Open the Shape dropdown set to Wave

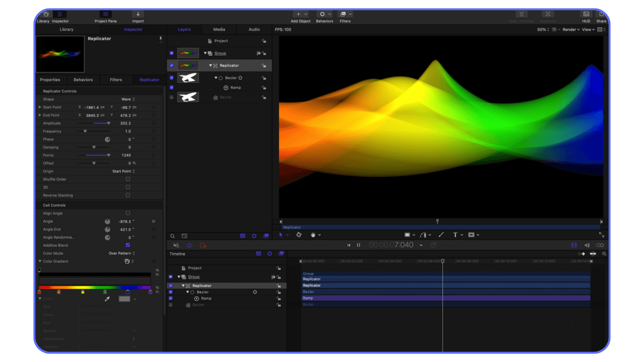[x=127, y=99]
